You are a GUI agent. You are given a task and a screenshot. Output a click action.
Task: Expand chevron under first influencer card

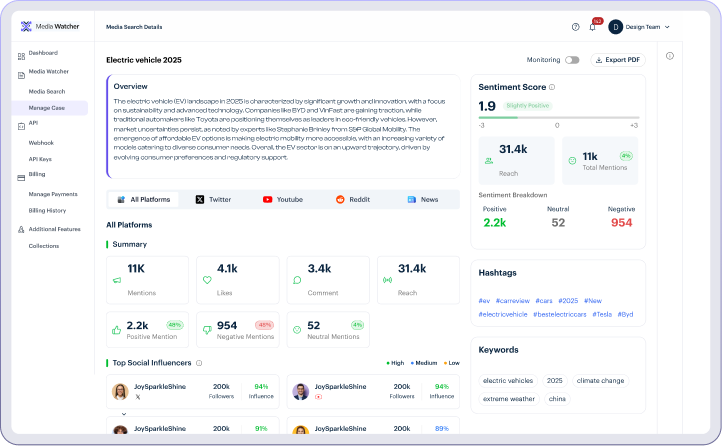[x=124, y=412]
